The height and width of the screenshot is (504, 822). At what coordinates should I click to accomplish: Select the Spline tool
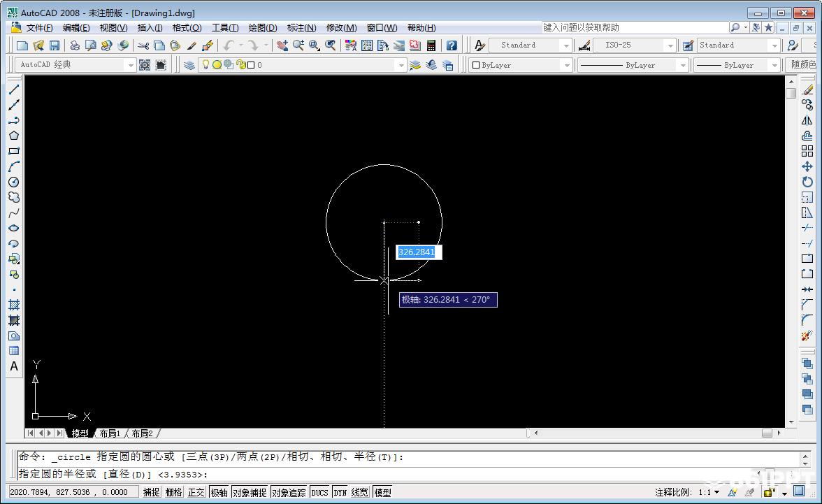[x=14, y=213]
